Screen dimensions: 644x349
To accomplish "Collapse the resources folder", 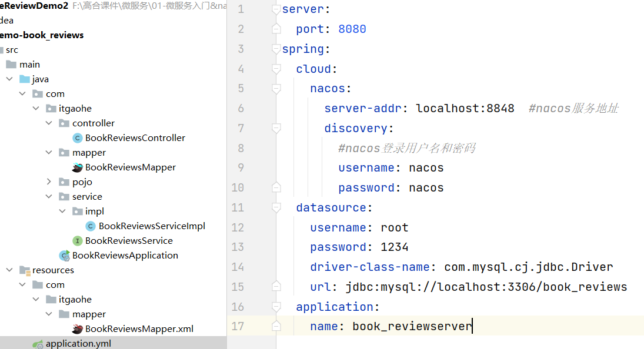I will coord(9,270).
